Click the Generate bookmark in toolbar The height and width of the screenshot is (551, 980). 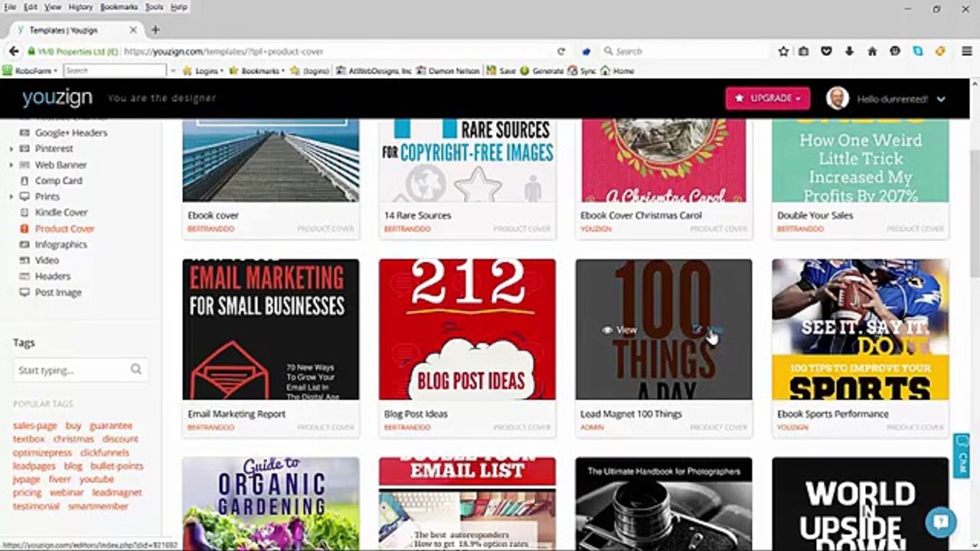(x=542, y=70)
